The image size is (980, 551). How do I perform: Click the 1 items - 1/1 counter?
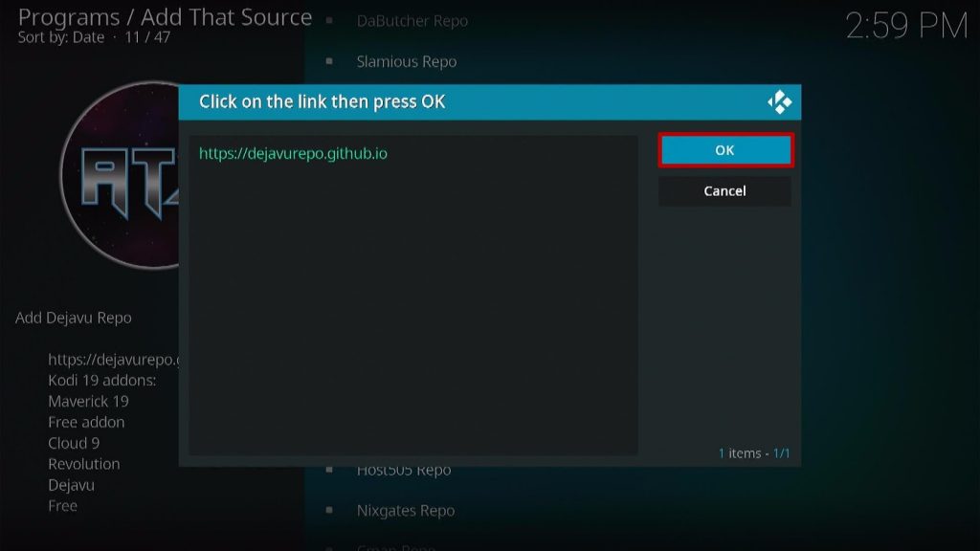tap(754, 452)
